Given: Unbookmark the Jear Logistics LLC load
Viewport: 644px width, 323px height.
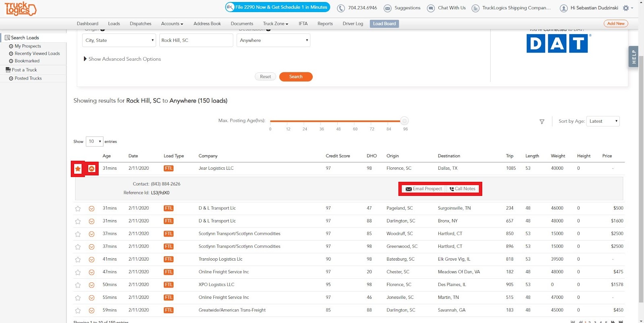Looking at the screenshot, I should click(x=78, y=169).
